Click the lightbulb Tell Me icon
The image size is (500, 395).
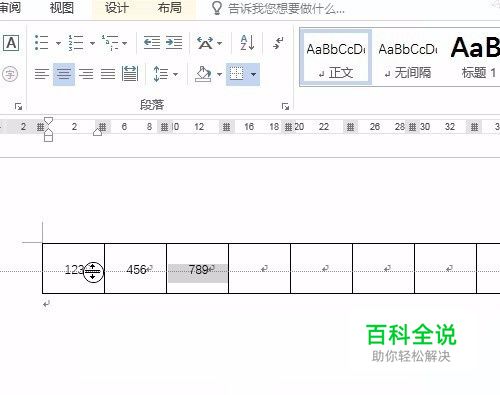pos(217,8)
